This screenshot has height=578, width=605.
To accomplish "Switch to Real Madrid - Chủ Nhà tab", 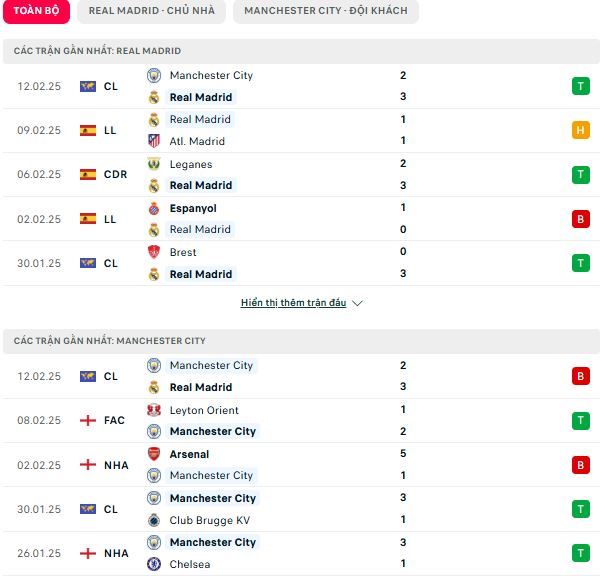I will point(152,11).
